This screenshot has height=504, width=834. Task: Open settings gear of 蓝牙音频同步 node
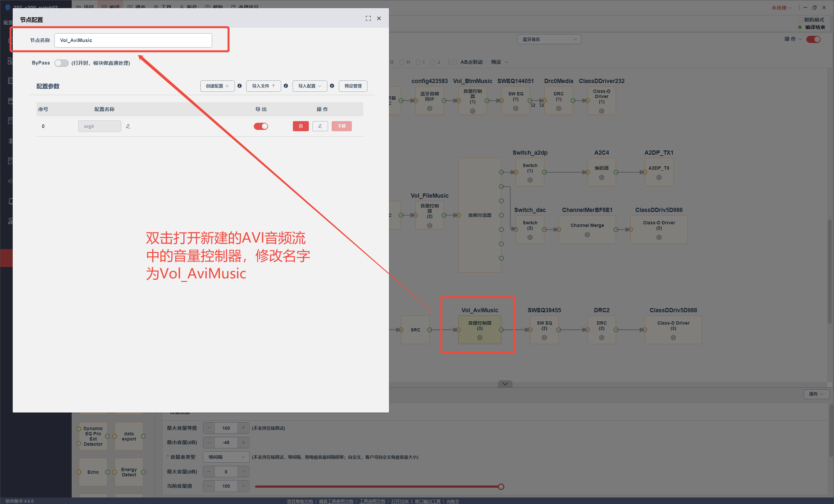point(429,108)
